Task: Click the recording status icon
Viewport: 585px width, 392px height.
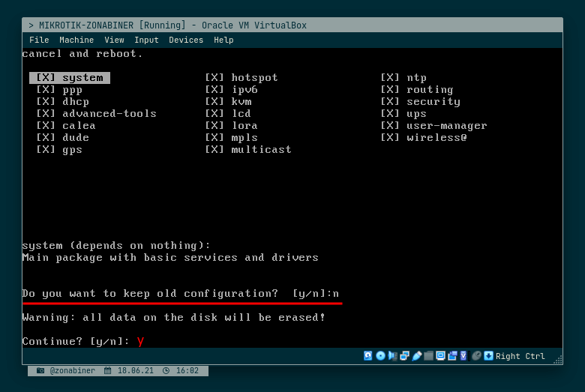Action: coord(452,356)
